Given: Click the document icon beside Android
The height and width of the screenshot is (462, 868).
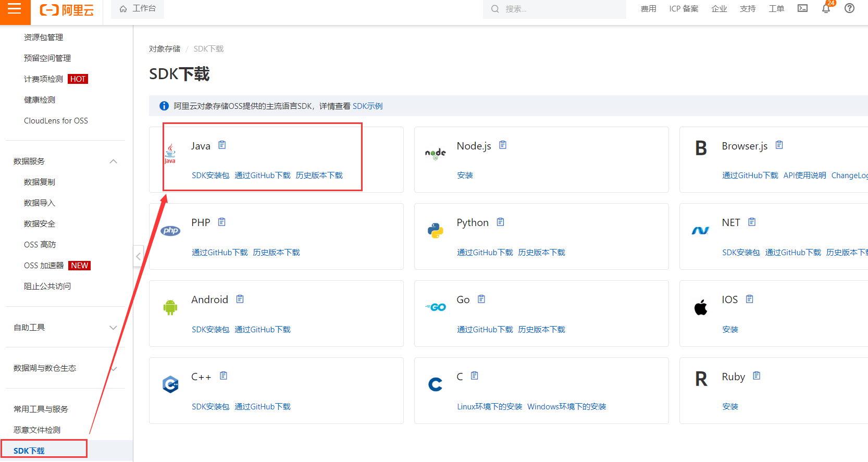Looking at the screenshot, I should point(240,299).
